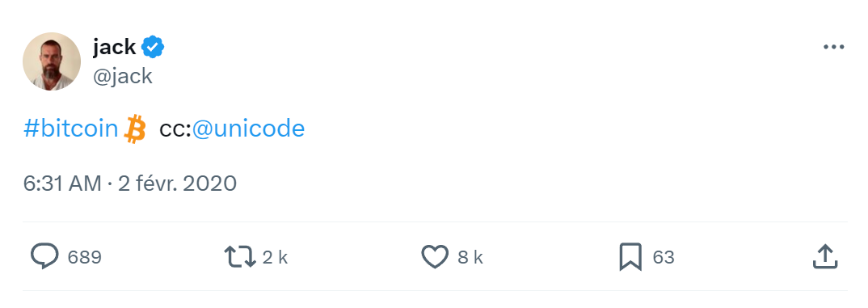This screenshot has height=308, width=868.
Task: Open the @jack handle link
Action: tap(122, 76)
